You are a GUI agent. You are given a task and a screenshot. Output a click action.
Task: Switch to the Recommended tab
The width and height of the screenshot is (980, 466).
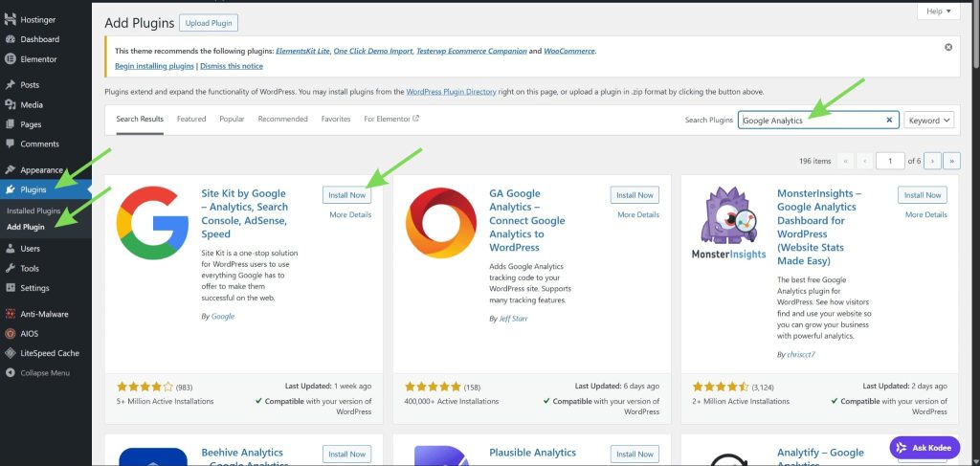click(x=283, y=119)
